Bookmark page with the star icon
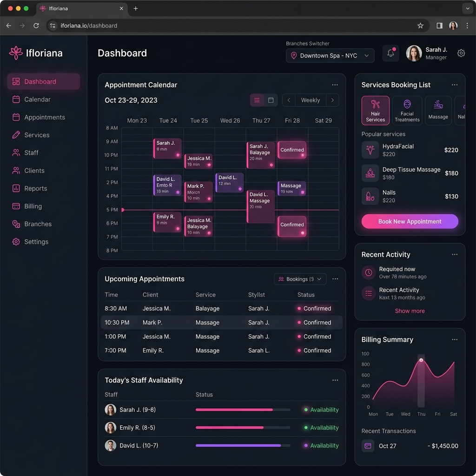This screenshot has height=476, width=476. (420, 26)
